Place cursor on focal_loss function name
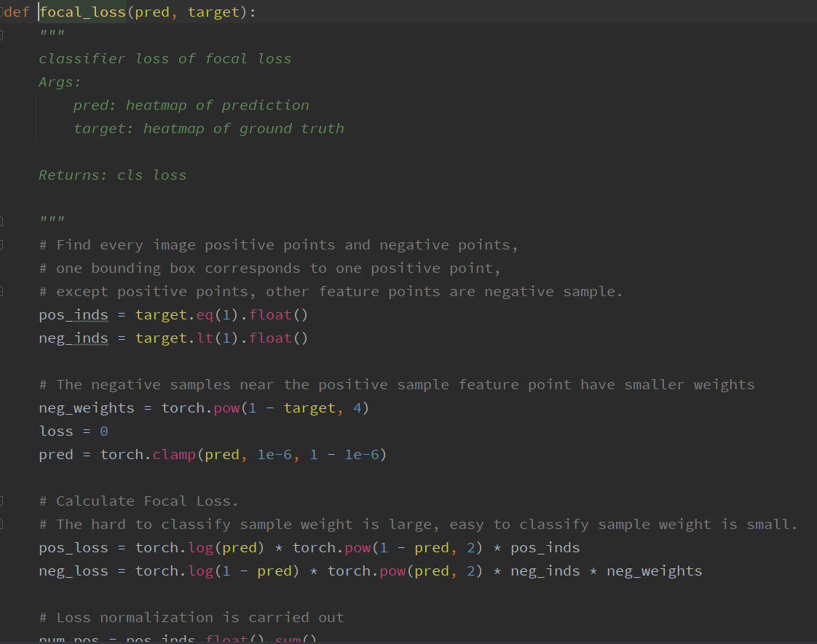The width and height of the screenshot is (817, 644). pos(83,12)
